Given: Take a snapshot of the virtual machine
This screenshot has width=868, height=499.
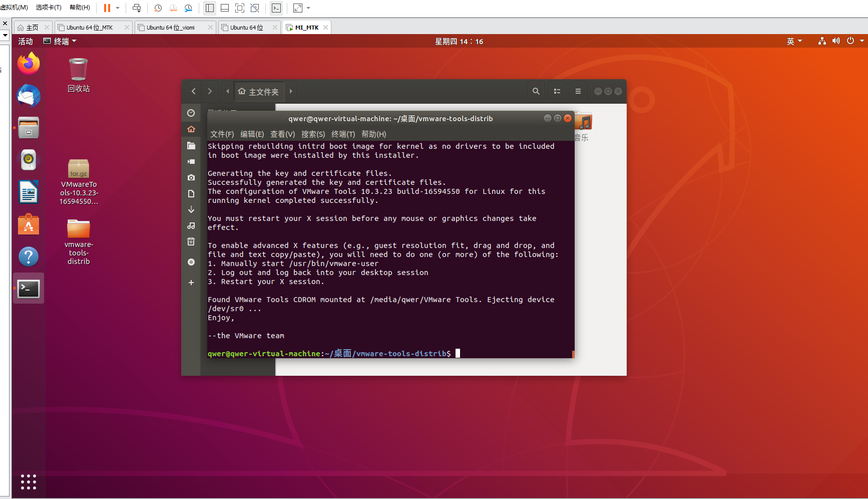Looking at the screenshot, I should pos(158,8).
